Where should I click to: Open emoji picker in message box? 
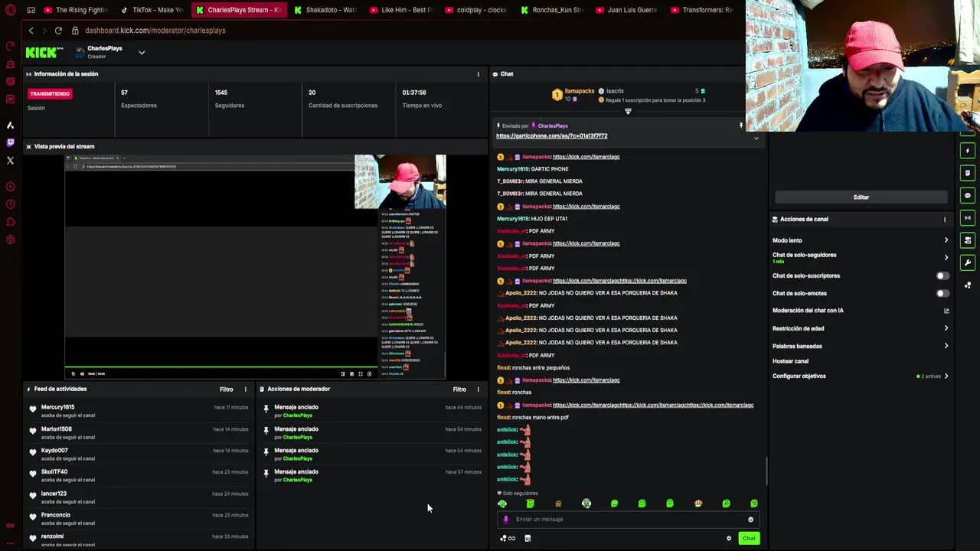click(x=750, y=520)
